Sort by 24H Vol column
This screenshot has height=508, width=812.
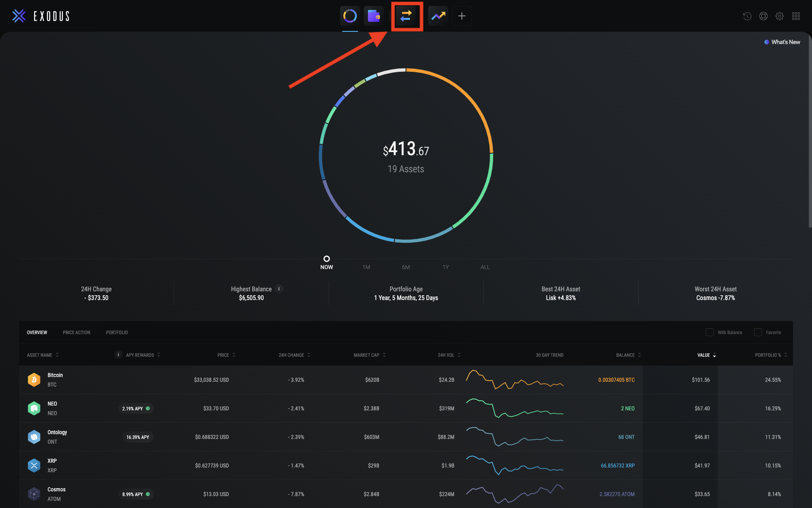[x=449, y=355]
